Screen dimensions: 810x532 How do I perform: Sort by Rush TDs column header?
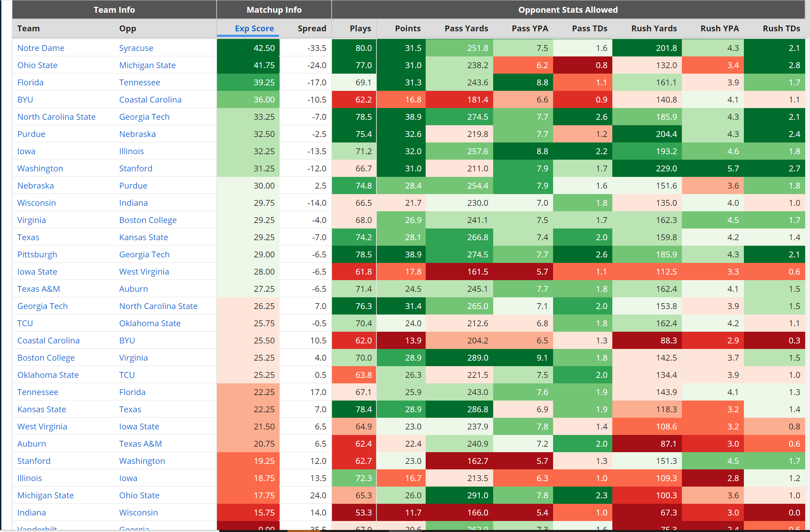(781, 29)
